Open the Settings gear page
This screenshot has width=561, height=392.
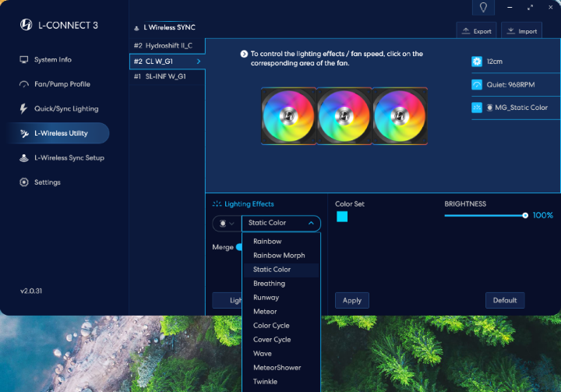click(47, 182)
